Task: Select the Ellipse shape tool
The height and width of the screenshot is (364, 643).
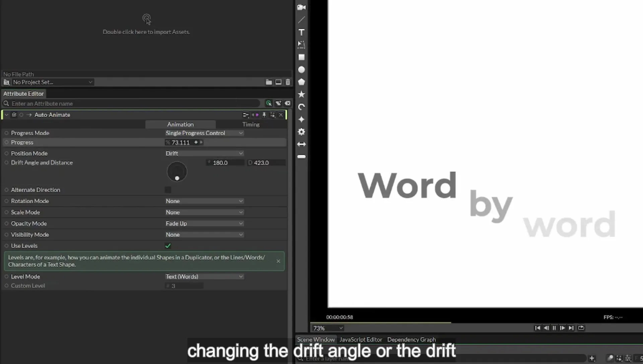Action: (301, 70)
